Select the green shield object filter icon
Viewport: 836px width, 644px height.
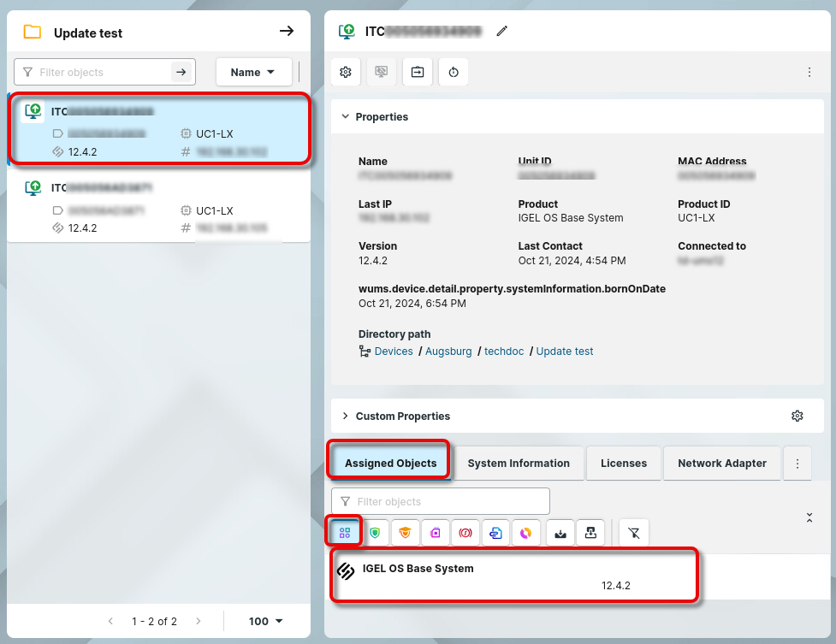pyautogui.click(x=375, y=533)
